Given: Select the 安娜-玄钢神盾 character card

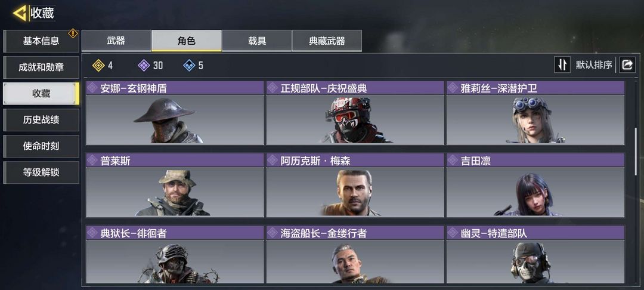Looking at the screenshot, I should 175,113.
